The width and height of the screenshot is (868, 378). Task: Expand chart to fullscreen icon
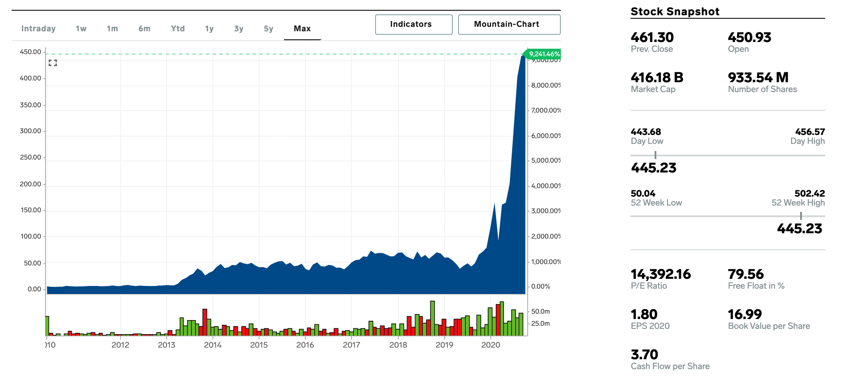(x=53, y=63)
